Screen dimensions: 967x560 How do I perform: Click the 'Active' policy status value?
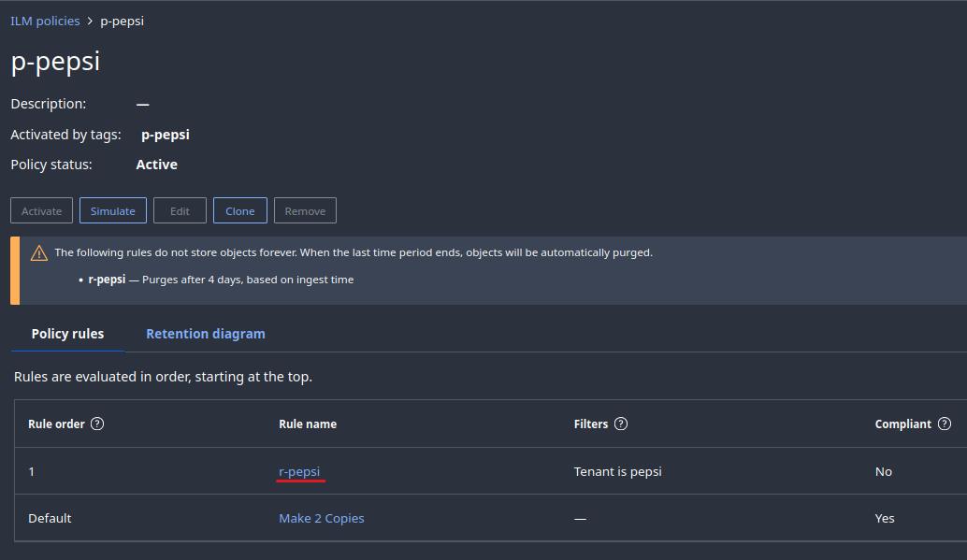pos(156,165)
